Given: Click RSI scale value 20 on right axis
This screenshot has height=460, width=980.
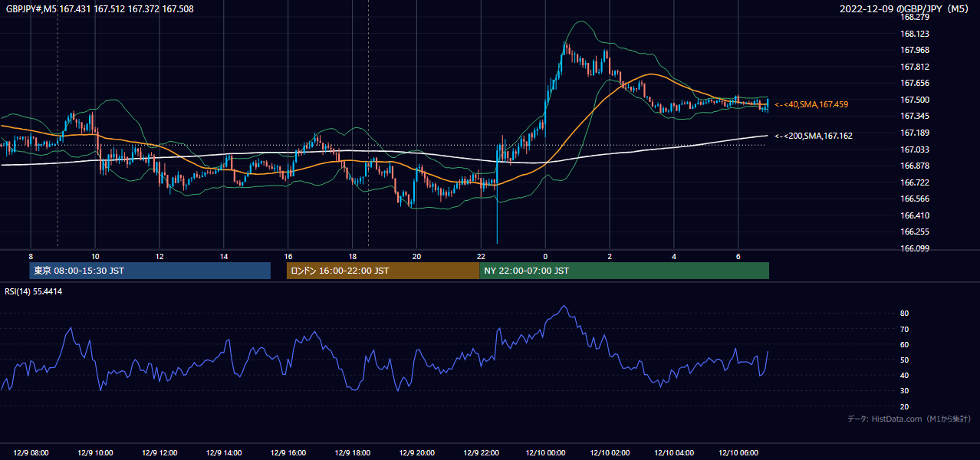Looking at the screenshot, I should pos(904,406).
